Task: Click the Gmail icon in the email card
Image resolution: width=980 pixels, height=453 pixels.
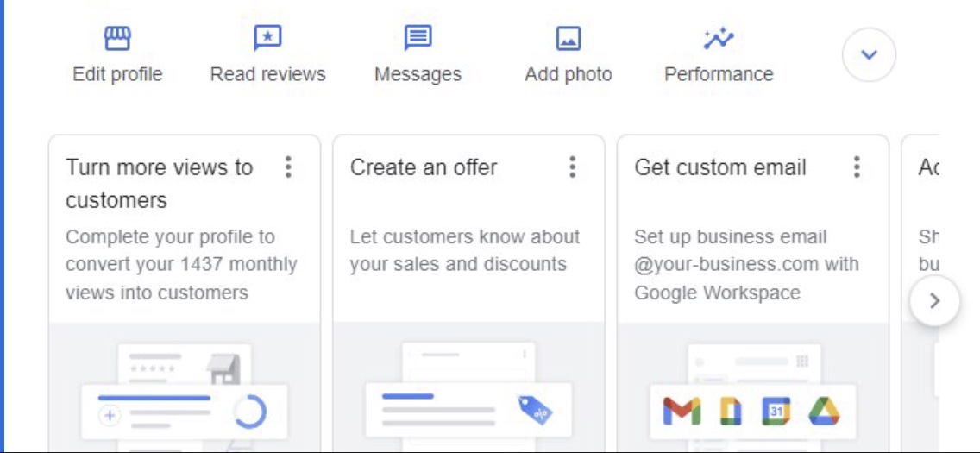Action: (x=682, y=412)
